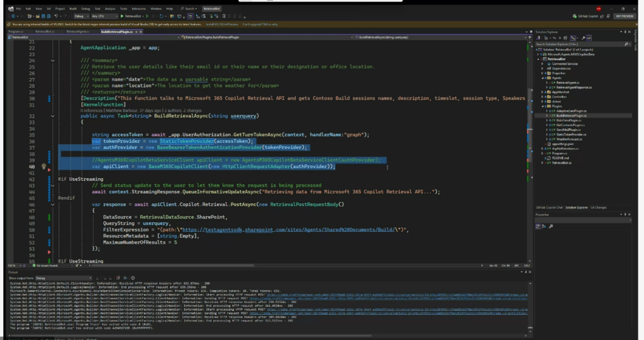Open the Build menu

click(x=73, y=9)
